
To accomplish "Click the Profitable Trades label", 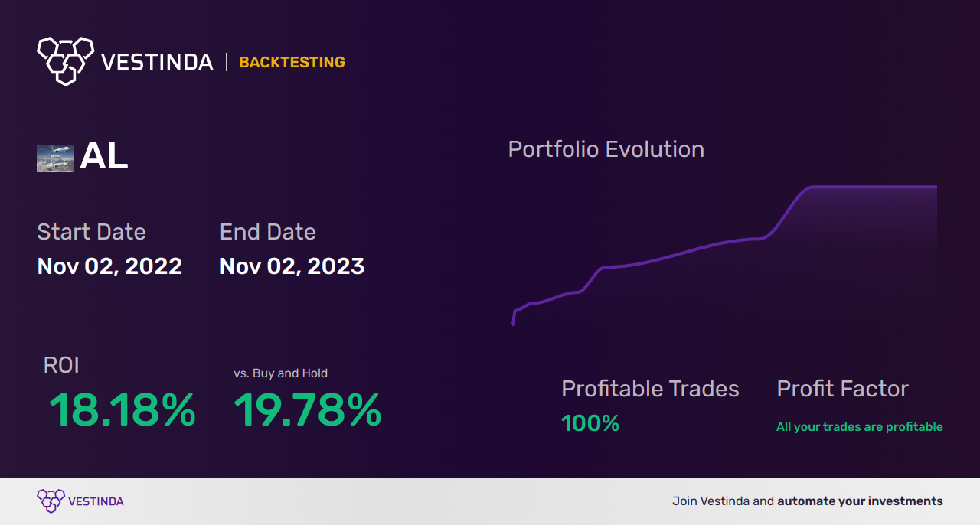I will pos(650,389).
